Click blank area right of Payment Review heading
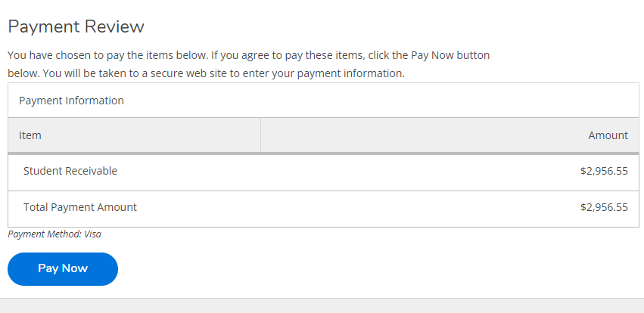The height and width of the screenshot is (313, 644). coord(378,27)
